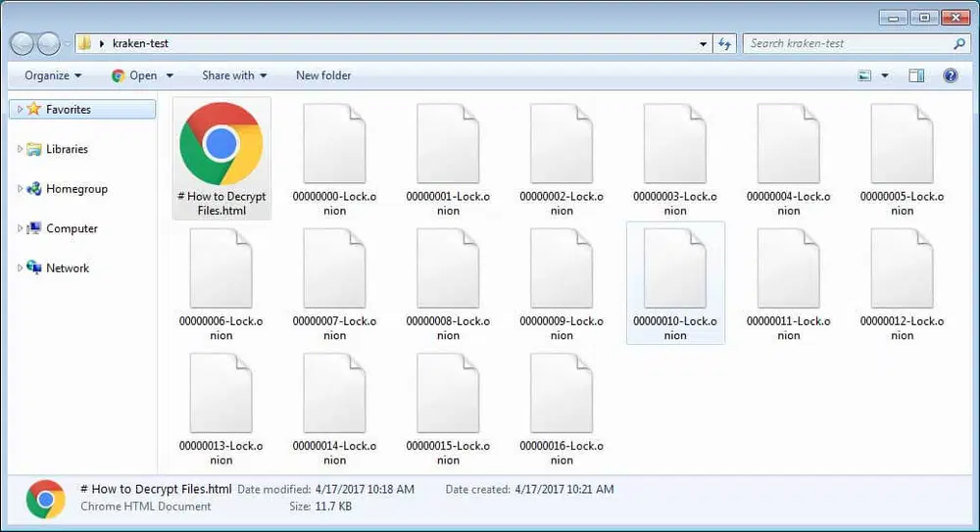Click the Size 11.7 KB value
Viewport: 980px width, 532px height.
(333, 507)
